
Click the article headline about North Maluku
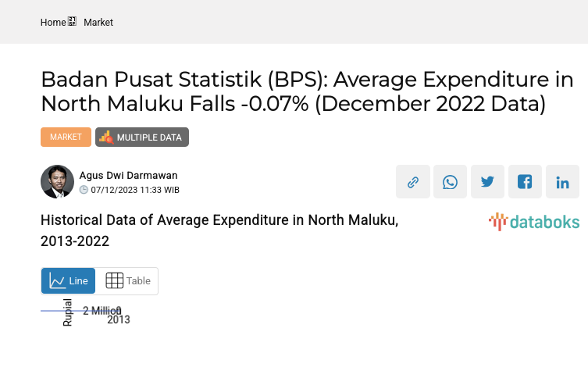(307, 91)
